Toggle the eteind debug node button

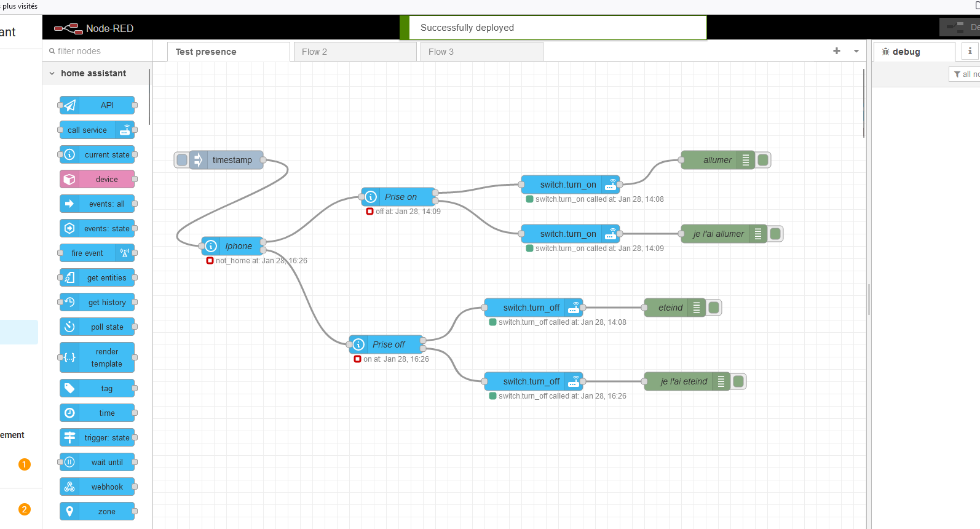click(714, 308)
